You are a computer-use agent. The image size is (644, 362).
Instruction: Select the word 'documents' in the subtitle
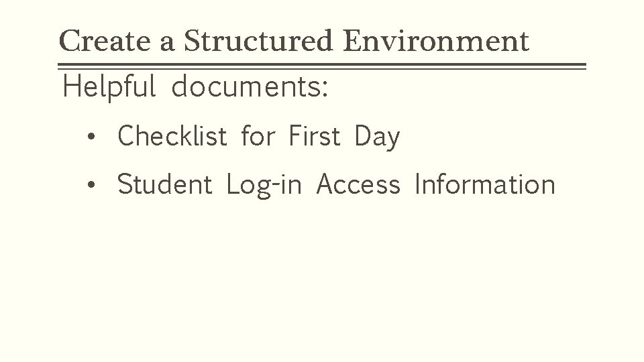click(x=246, y=86)
